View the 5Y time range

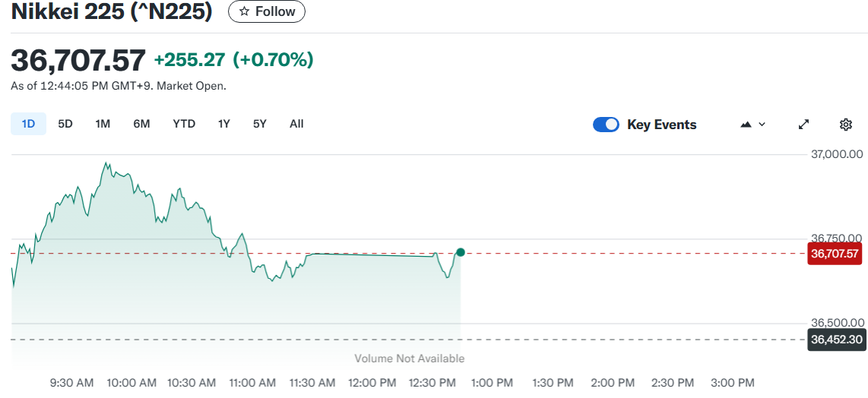260,124
